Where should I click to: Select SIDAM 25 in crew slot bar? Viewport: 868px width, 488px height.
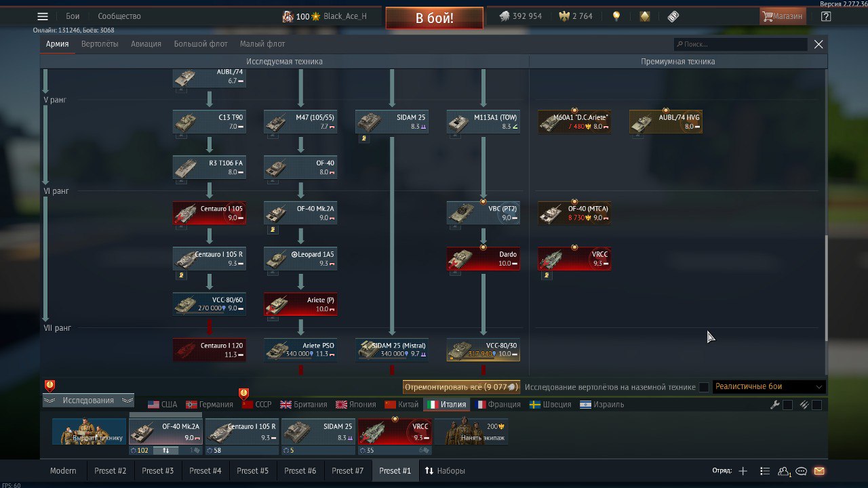pos(318,432)
